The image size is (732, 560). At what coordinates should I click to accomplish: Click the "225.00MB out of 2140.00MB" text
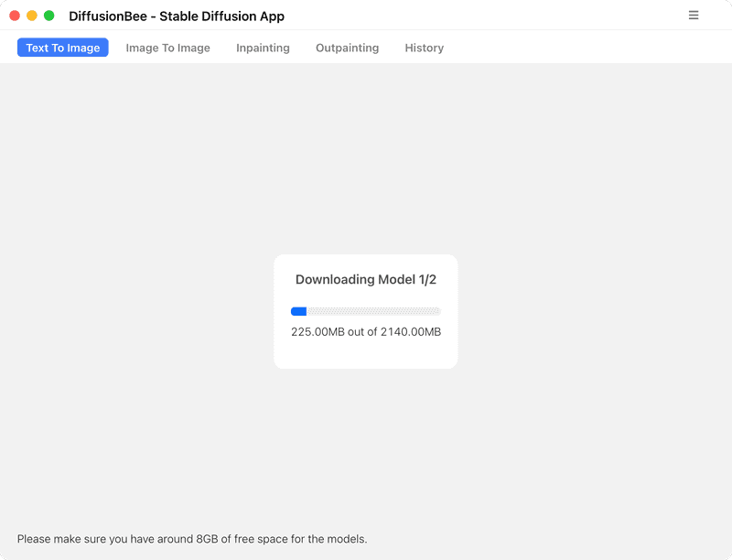coord(366,332)
